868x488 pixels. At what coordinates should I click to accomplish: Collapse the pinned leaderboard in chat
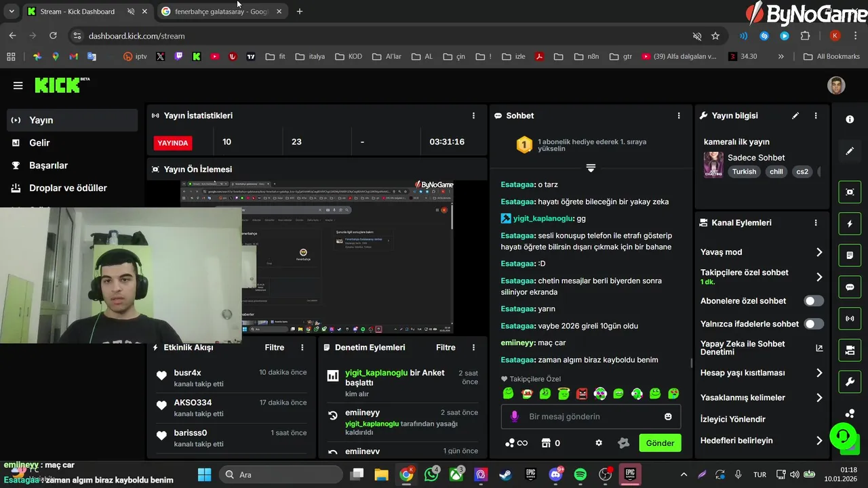coord(591,167)
